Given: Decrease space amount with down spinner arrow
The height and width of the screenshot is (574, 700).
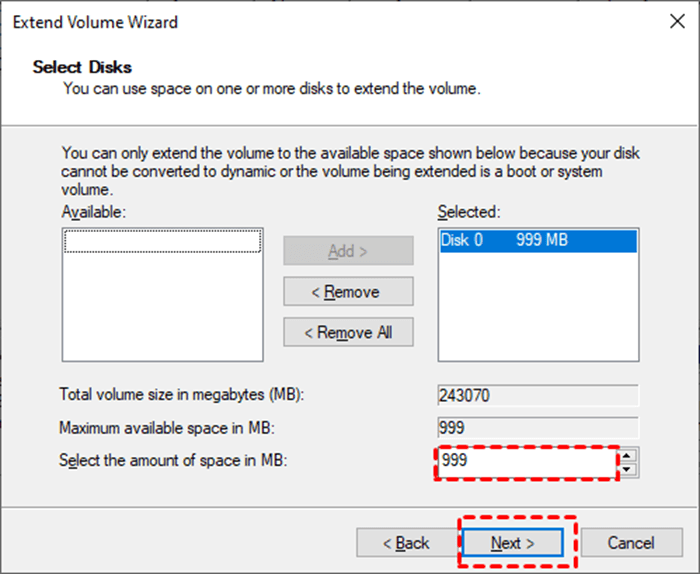Looking at the screenshot, I should click(x=629, y=470).
